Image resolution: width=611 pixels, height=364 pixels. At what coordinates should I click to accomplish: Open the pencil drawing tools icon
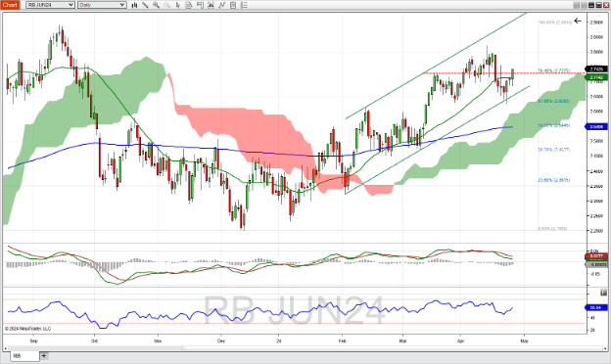[x=145, y=5]
